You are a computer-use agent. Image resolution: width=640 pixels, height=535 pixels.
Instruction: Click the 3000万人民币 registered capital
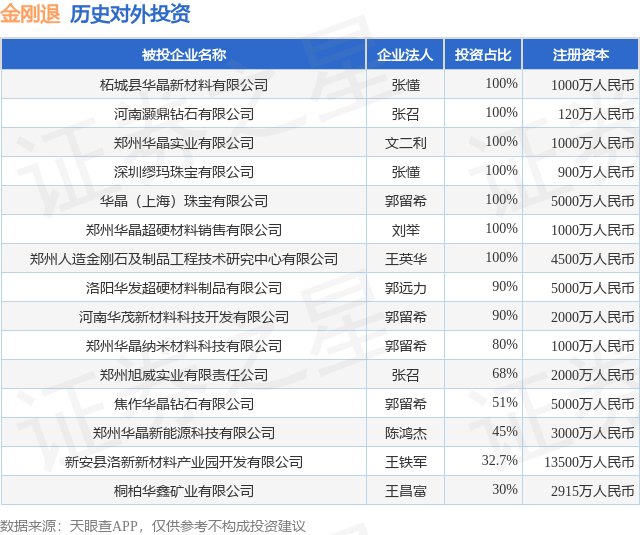click(x=593, y=433)
